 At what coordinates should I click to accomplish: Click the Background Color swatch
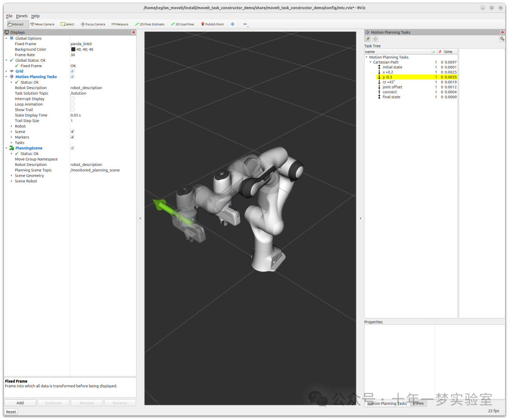point(73,49)
